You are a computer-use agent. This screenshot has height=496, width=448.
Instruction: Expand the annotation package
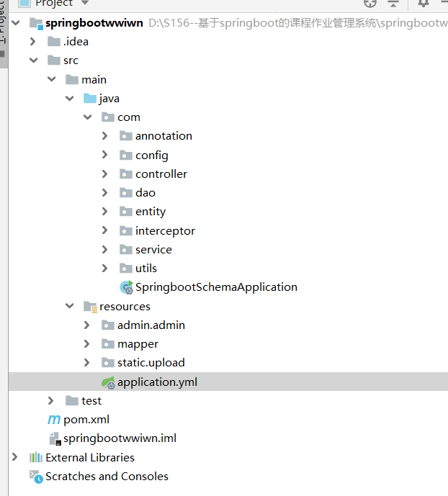104,136
